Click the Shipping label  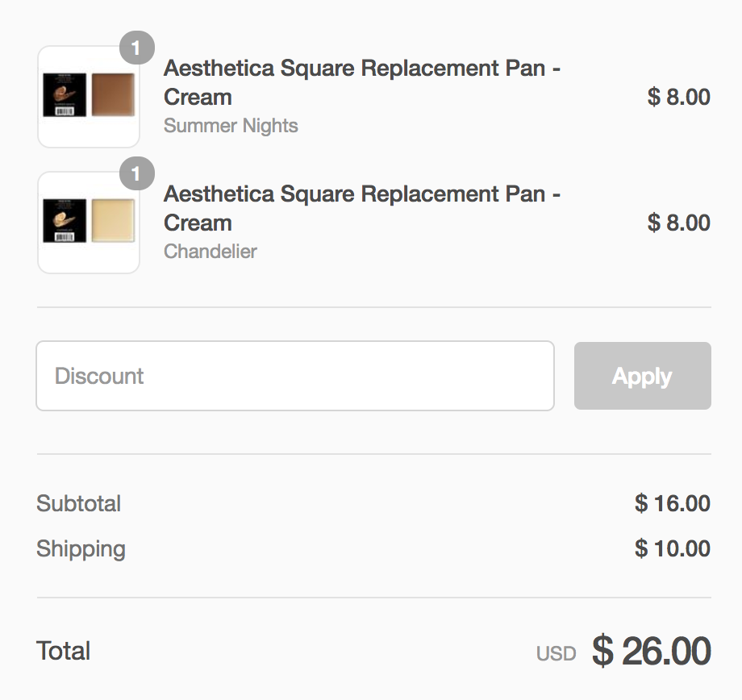click(81, 549)
